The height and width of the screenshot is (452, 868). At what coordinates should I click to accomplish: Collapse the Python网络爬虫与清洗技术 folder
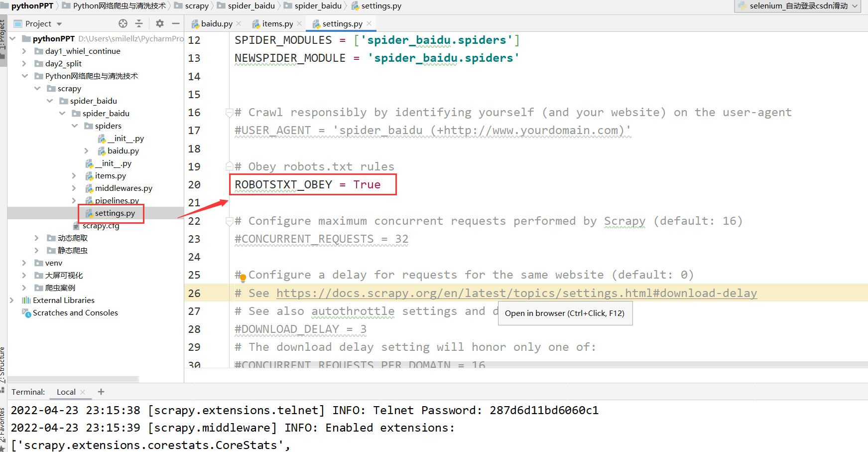click(24, 76)
